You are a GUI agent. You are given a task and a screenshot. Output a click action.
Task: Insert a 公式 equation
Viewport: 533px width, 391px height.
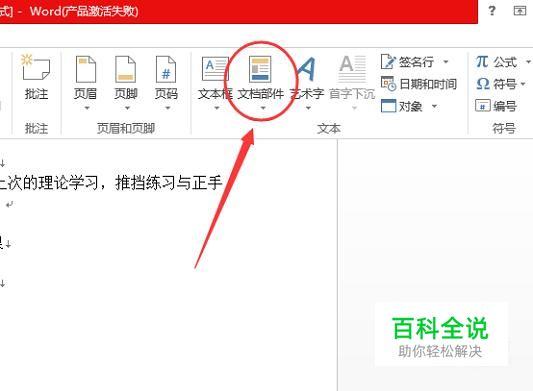pos(496,62)
